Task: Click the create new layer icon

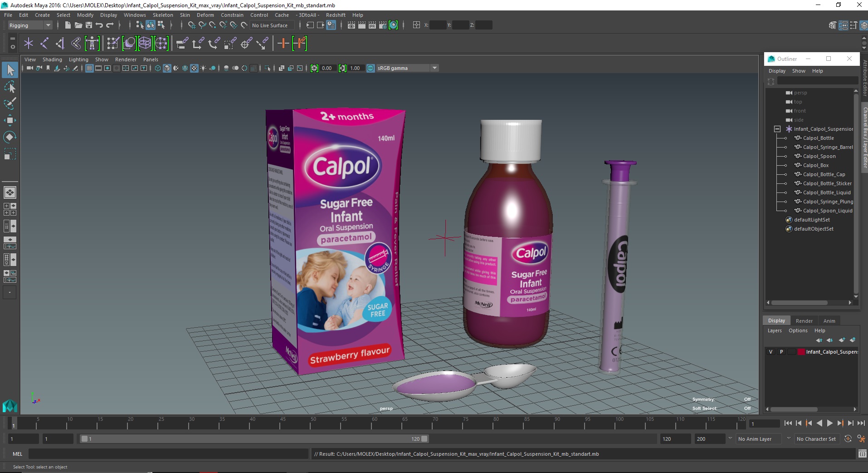Action: [842, 340]
